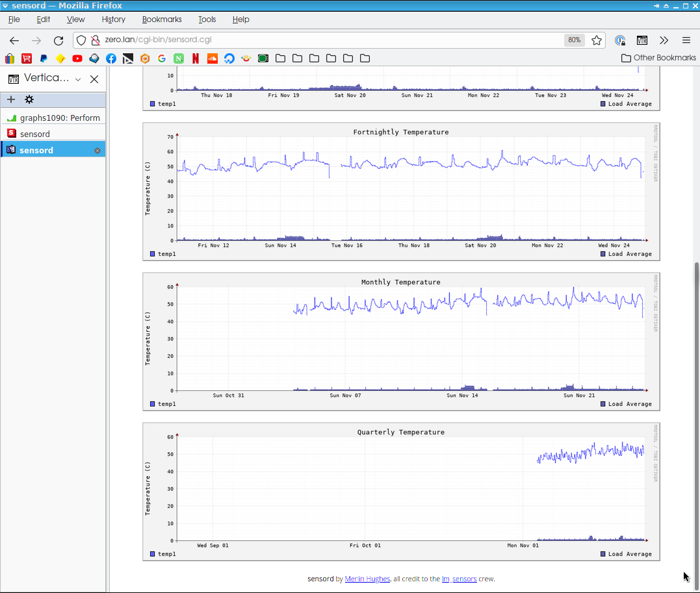Click the Monthly Temperature graph
The height and width of the screenshot is (593, 700).
401,342
